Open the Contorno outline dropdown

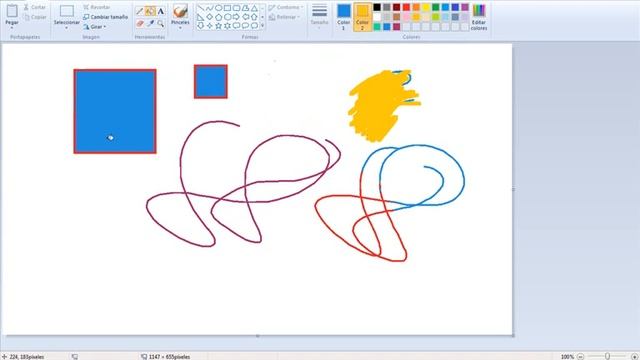(x=286, y=8)
